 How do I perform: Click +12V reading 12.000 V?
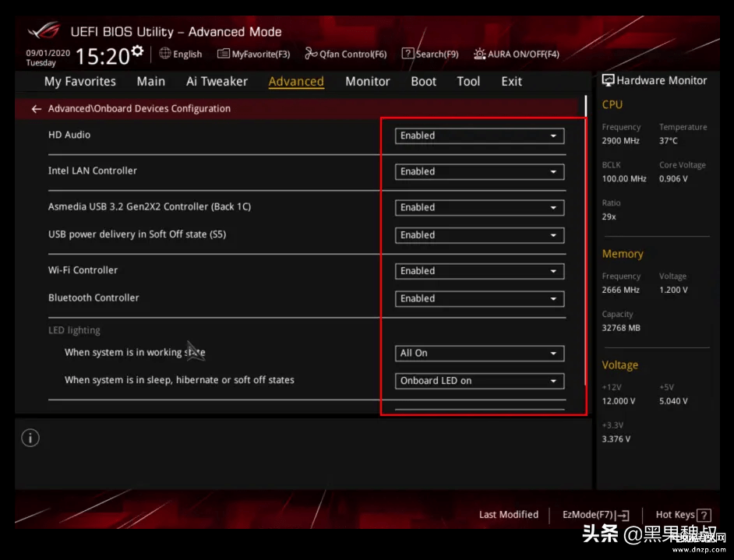click(619, 401)
